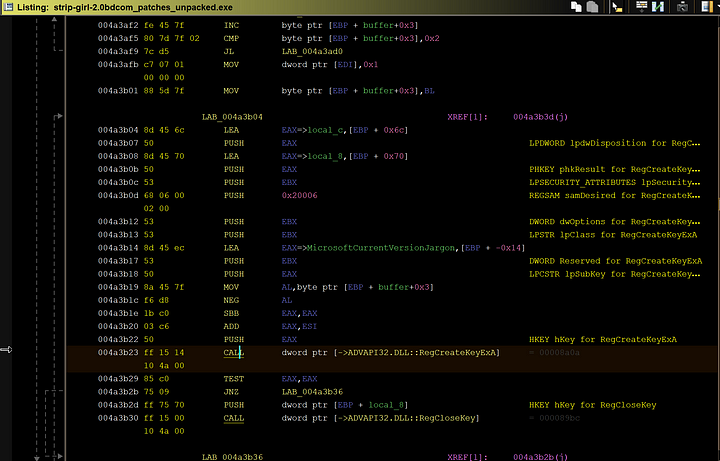Click the Paste icon in Listing toolbar
Image resolution: width=720 pixels, height=461 pixels.
593,6
